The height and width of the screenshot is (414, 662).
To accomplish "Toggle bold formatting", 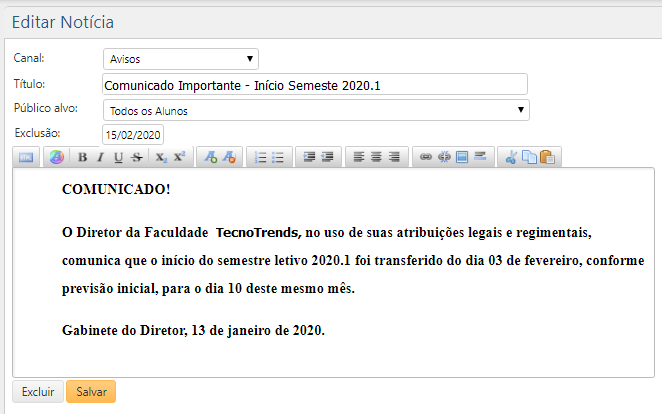I will 83,157.
